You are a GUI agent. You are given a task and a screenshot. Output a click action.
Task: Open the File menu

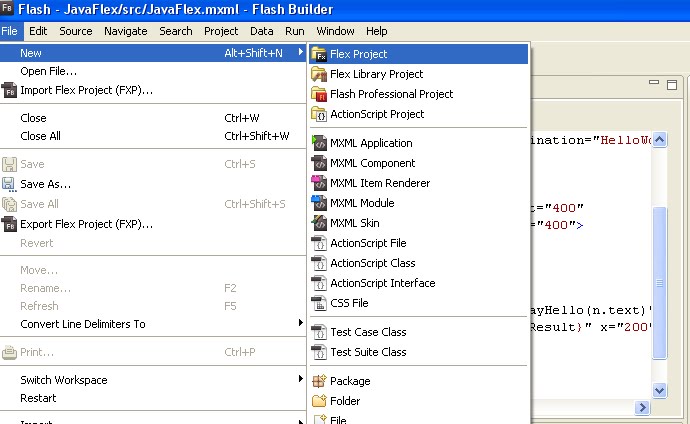(9, 31)
